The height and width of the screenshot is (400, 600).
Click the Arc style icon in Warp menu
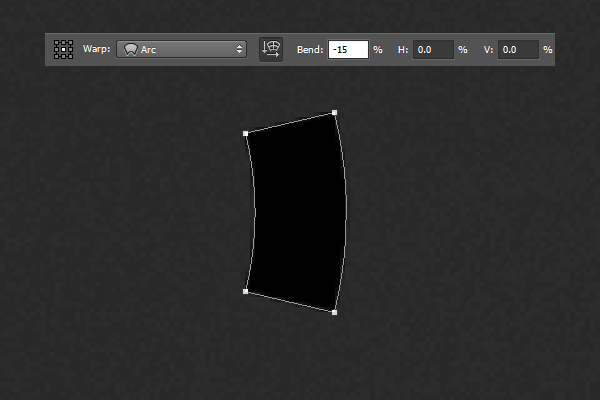point(130,49)
